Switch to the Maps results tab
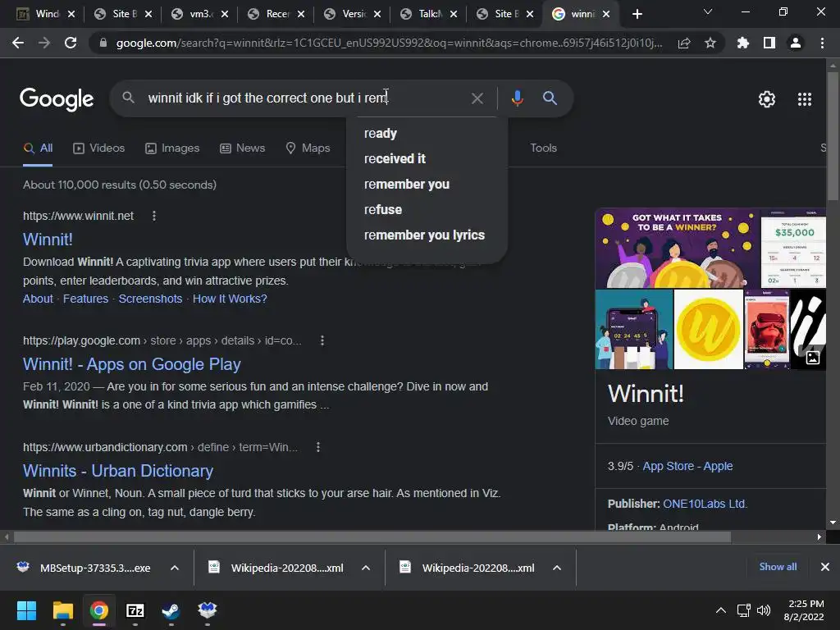840x630 pixels. pos(308,148)
